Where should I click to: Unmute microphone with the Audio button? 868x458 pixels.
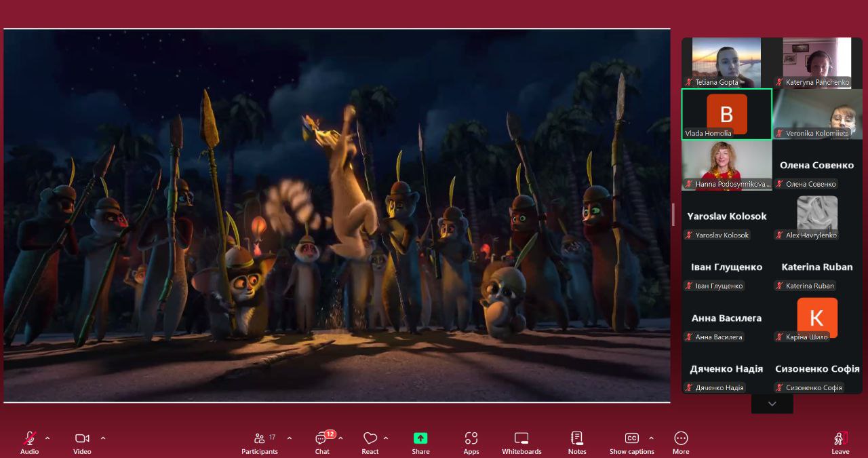pyautogui.click(x=29, y=442)
